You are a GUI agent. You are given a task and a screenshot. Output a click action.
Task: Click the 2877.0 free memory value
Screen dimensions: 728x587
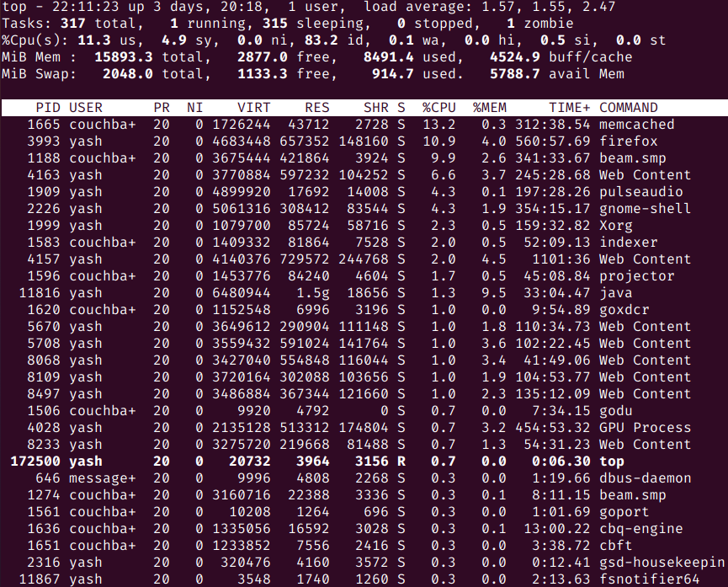263,57
